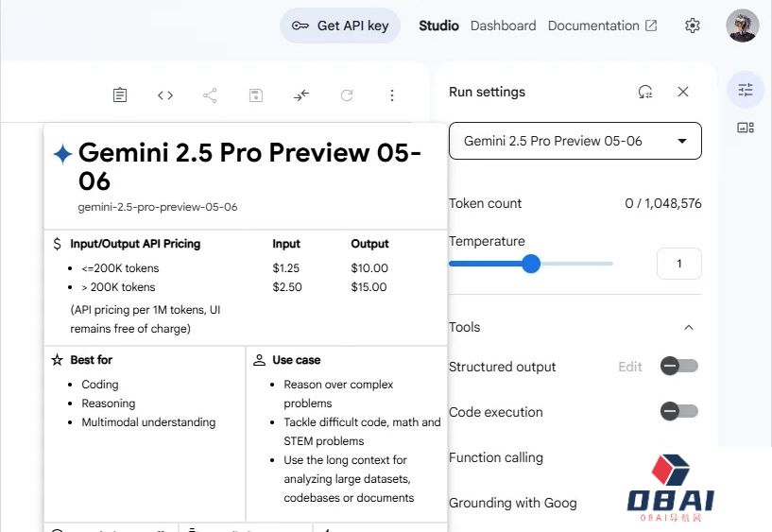Click the $15.00 output price

pos(369,287)
